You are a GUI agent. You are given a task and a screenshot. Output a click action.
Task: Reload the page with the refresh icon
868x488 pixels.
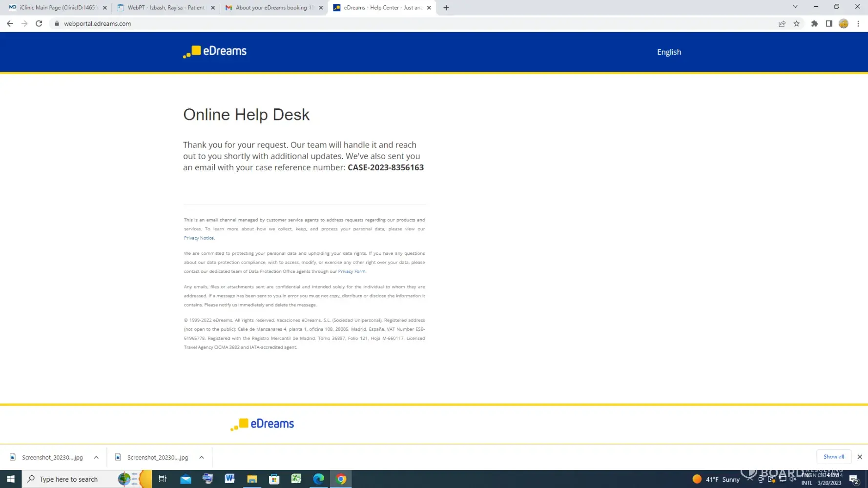39,23
